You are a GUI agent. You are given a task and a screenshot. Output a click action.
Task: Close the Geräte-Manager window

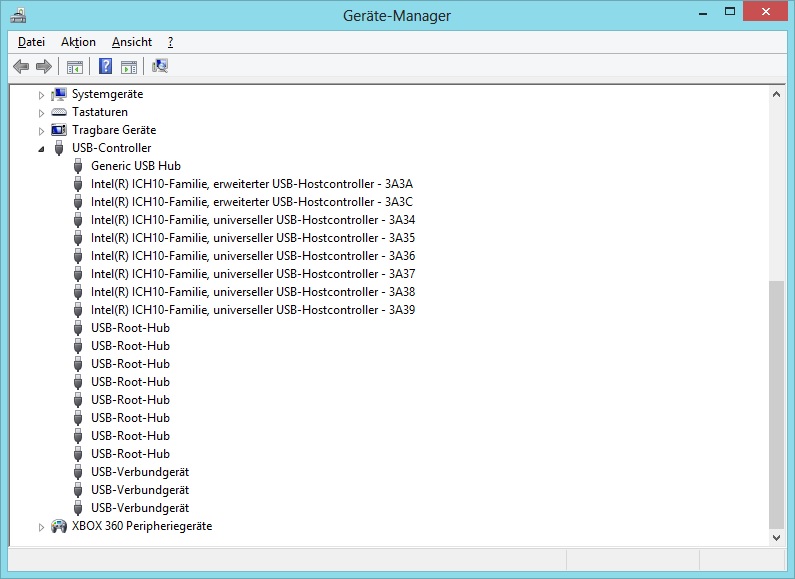[766, 11]
